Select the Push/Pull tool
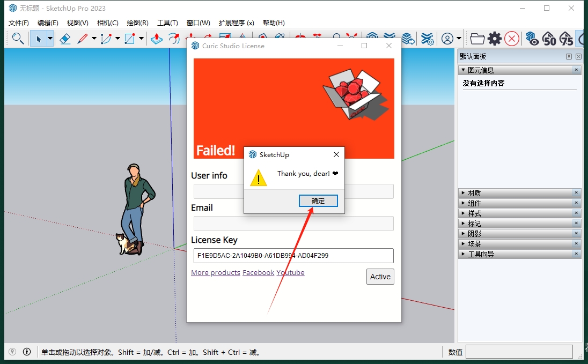Image resolution: width=588 pixels, height=364 pixels. pyautogui.click(x=156, y=39)
